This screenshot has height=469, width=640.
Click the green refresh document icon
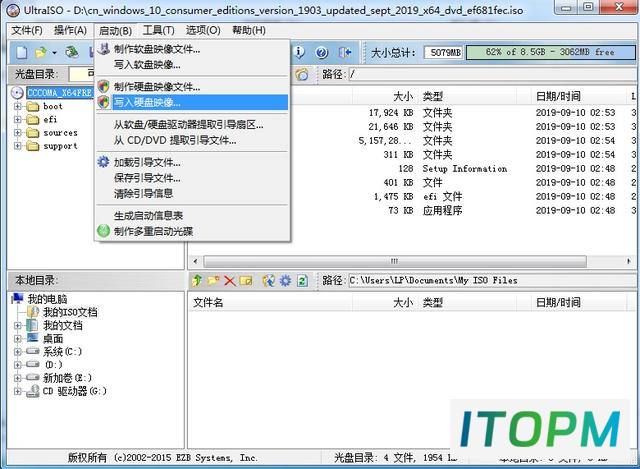point(302,280)
